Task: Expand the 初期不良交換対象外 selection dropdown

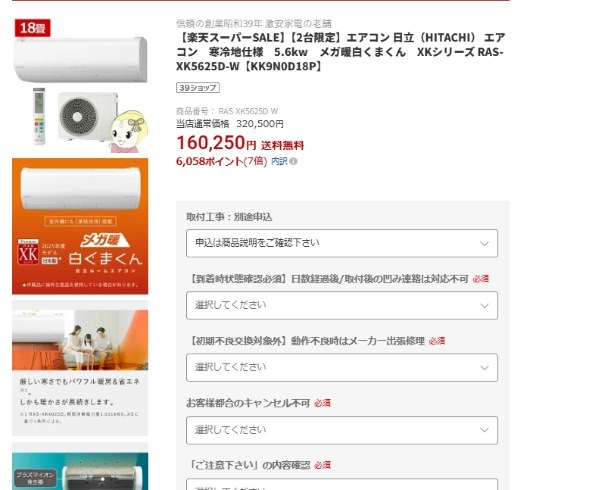Action: pos(342,368)
